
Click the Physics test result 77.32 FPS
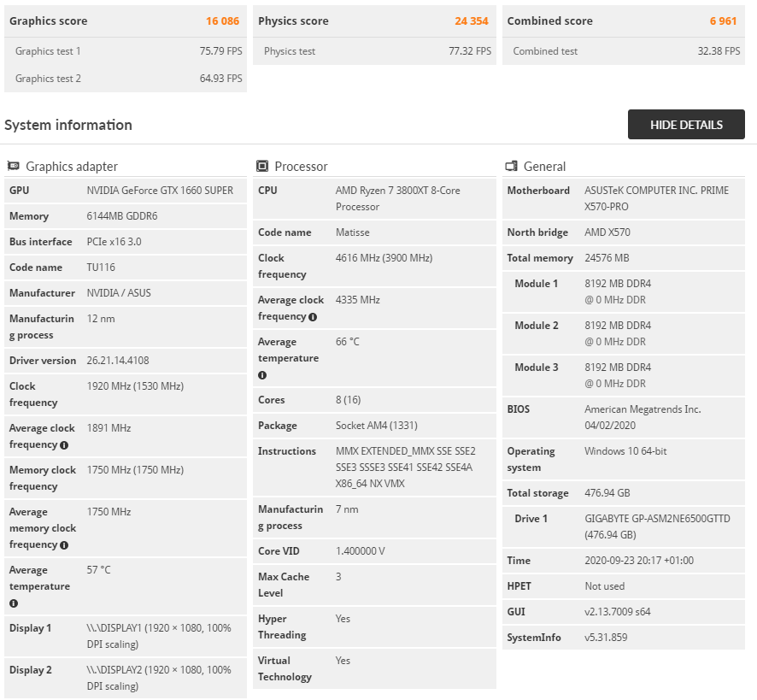(470, 51)
